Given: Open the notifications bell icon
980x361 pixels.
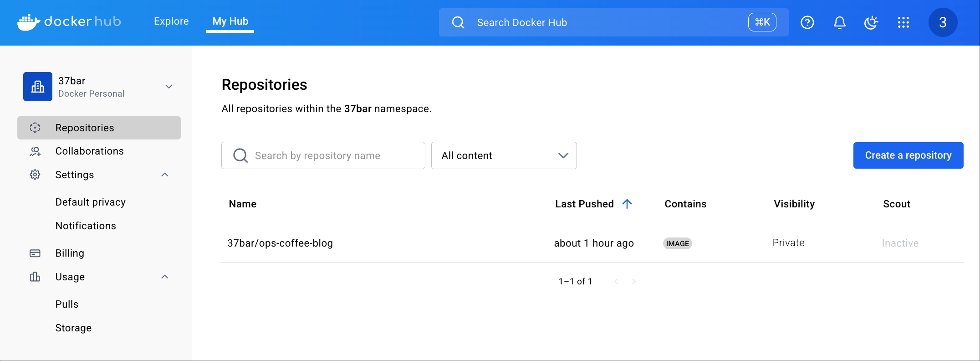Looking at the screenshot, I should click(x=839, y=22).
